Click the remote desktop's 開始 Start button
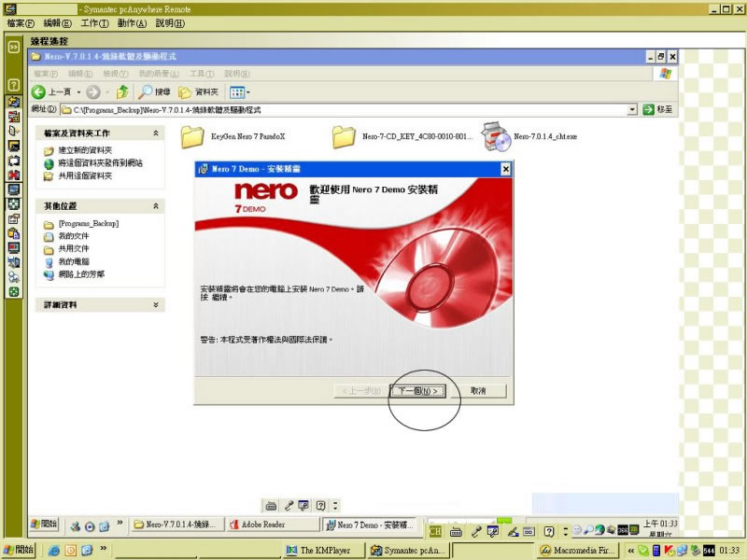Screen dimensions: 747x560 pyautogui.click(x=44, y=524)
